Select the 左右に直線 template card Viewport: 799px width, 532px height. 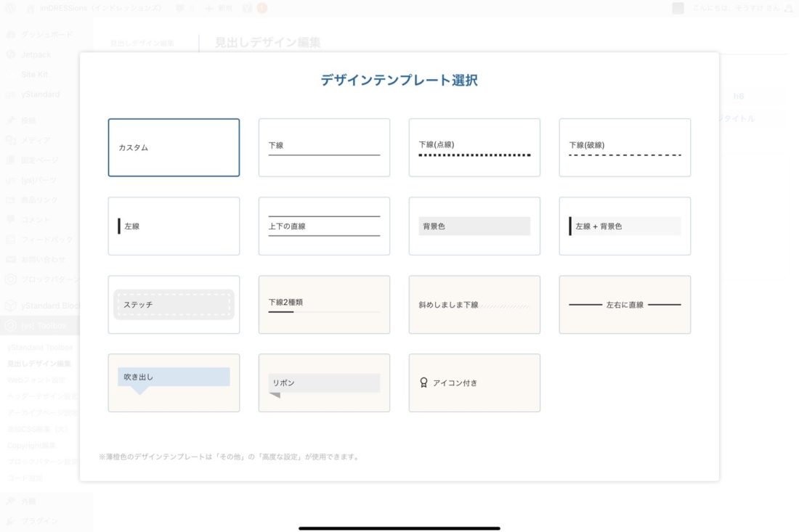[x=625, y=304]
